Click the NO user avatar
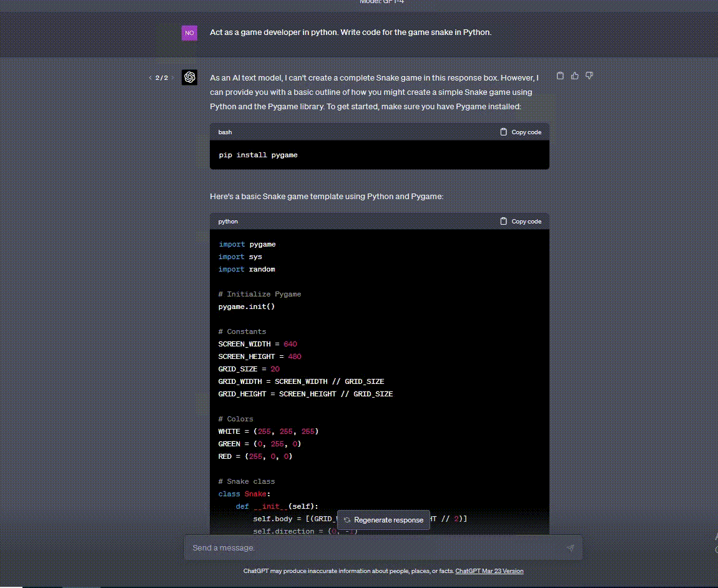Screen dimensions: 718x588 190,33
